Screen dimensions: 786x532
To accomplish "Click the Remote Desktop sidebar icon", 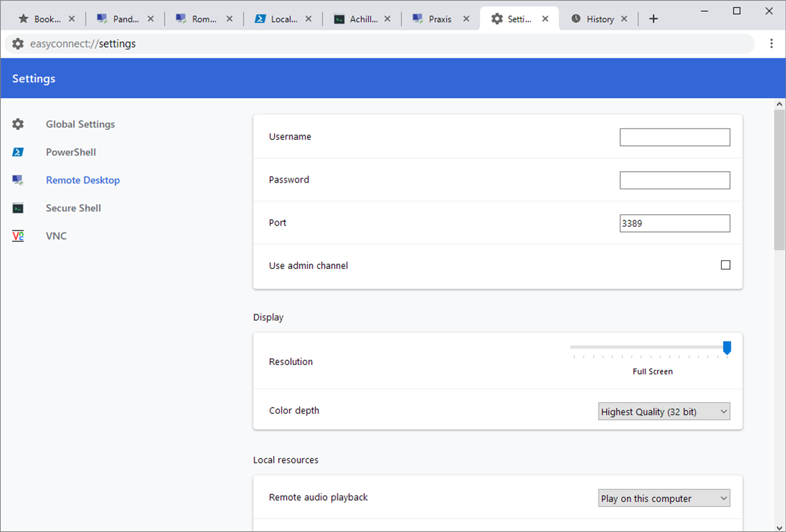I will [18, 180].
